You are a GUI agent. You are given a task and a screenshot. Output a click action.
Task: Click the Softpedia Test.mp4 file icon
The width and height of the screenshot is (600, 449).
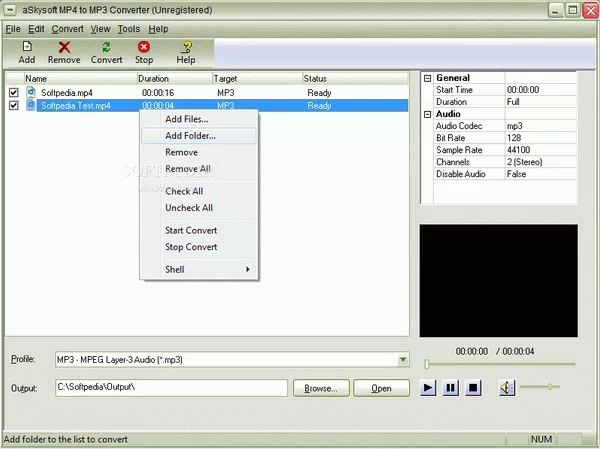[x=31, y=105]
